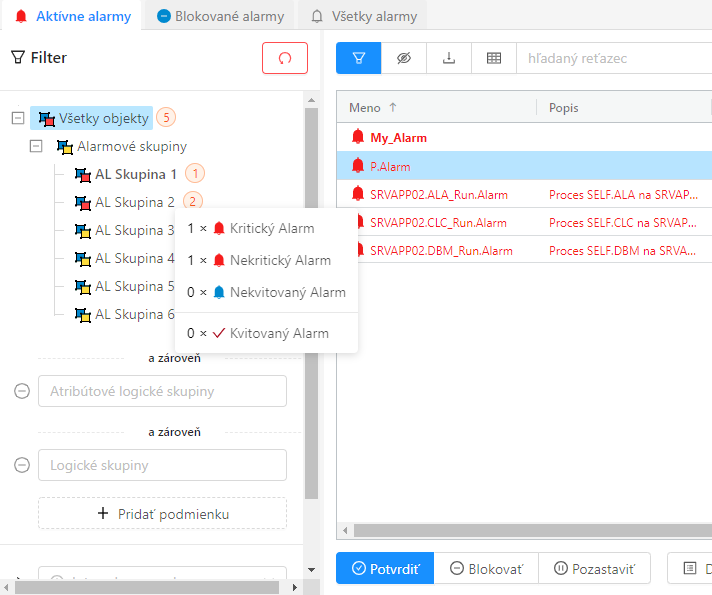Click the Blokovať button

486,568
